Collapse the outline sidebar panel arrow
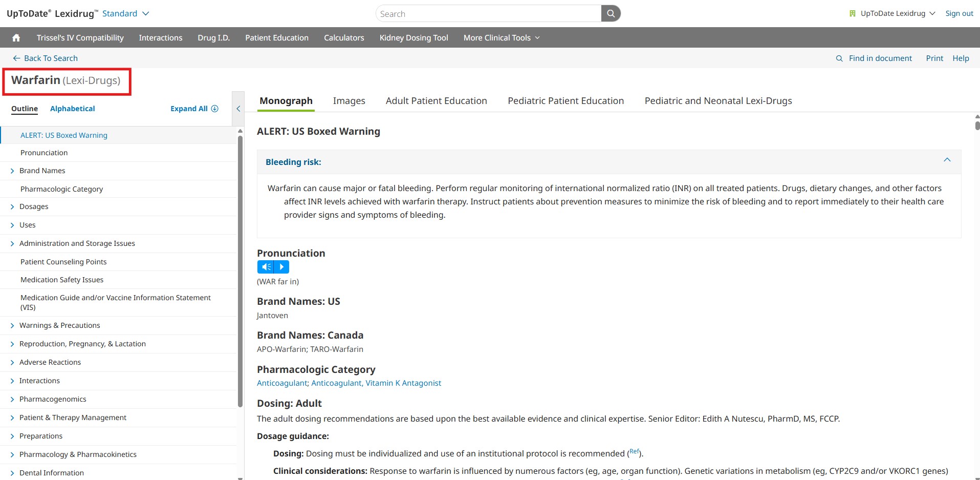Viewport: 980px width, 480px height. click(x=238, y=109)
